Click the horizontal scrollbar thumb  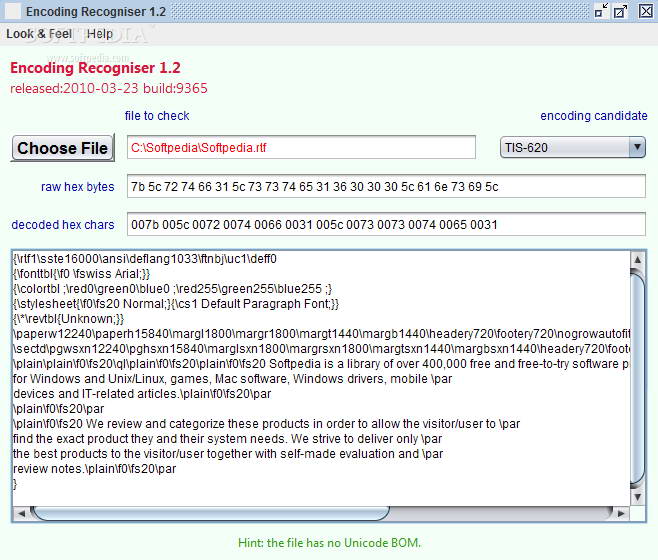[x=210, y=513]
